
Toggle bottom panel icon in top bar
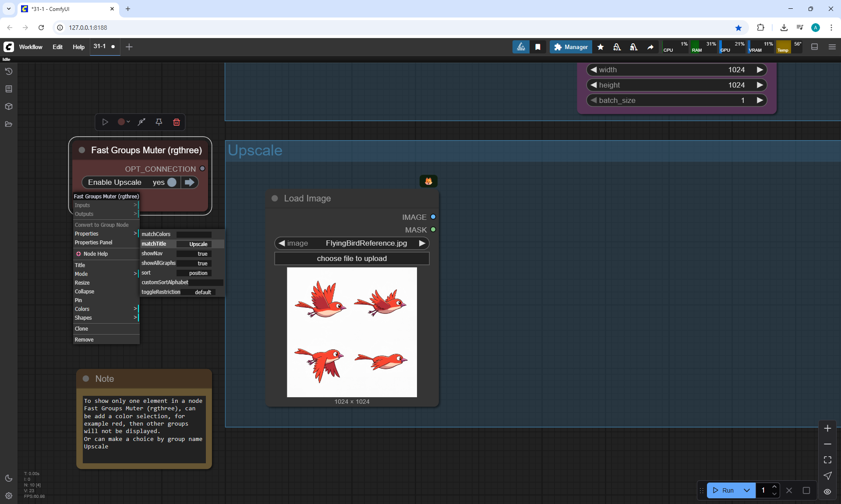click(x=814, y=47)
